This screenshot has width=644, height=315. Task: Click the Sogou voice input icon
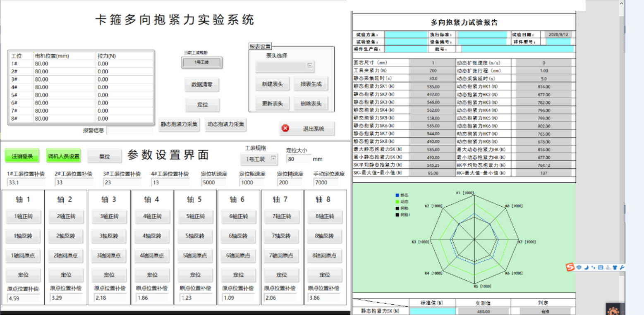coord(608,267)
